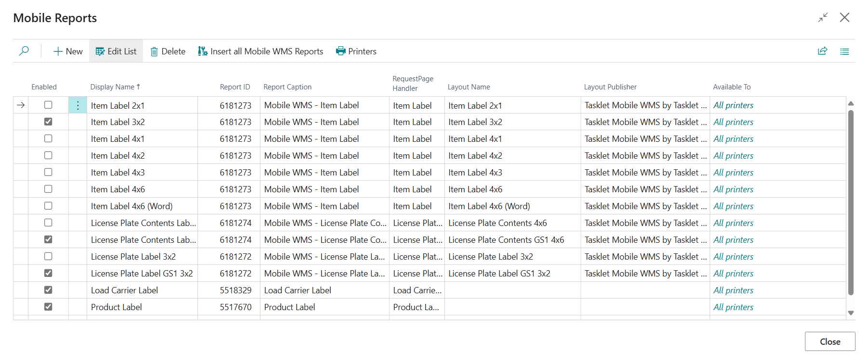The image size is (868, 363).
Task: Open the Report ID column header
Action: pos(235,87)
